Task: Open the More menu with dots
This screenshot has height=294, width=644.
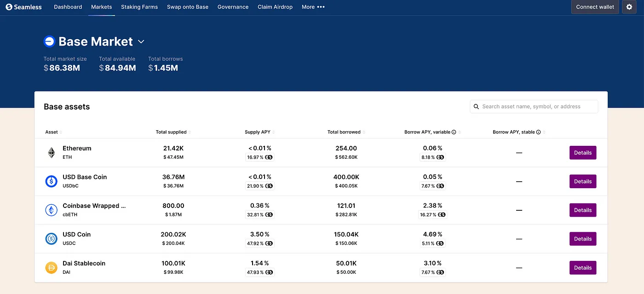Action: coord(313,7)
